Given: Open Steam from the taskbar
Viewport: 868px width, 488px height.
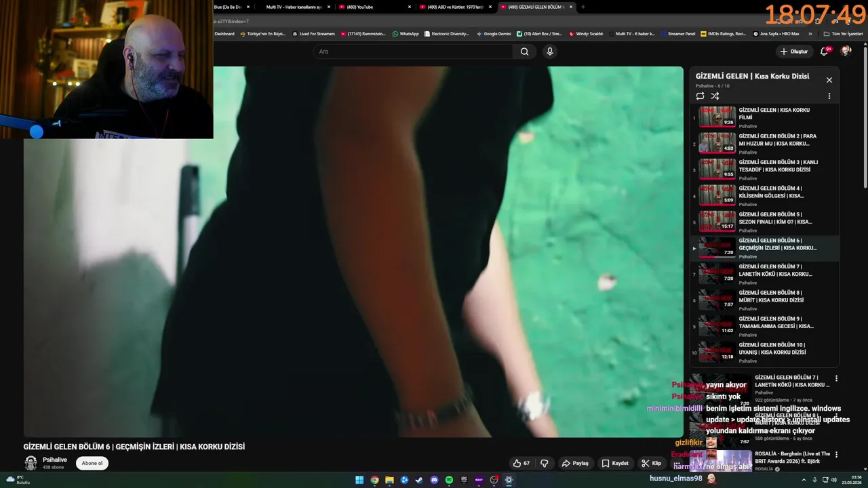Looking at the screenshot, I should click(419, 480).
